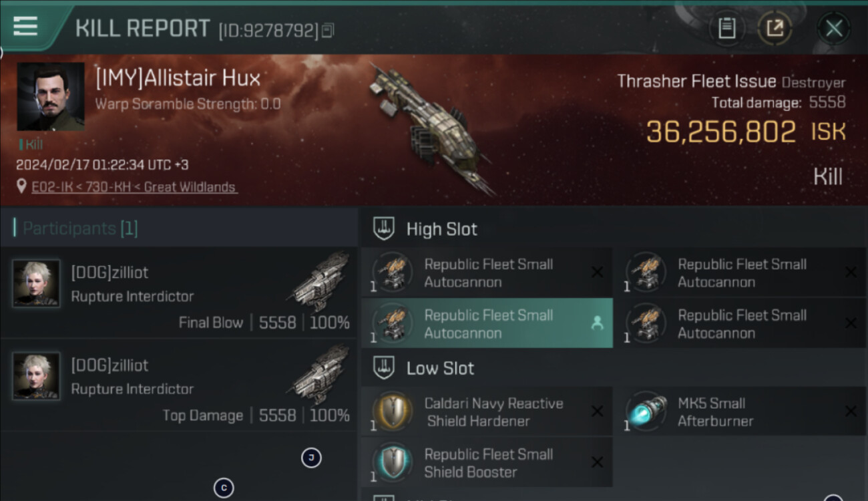Screen dimensions: 868x501
Task: Open the clipboard notes icon
Action: click(x=726, y=28)
